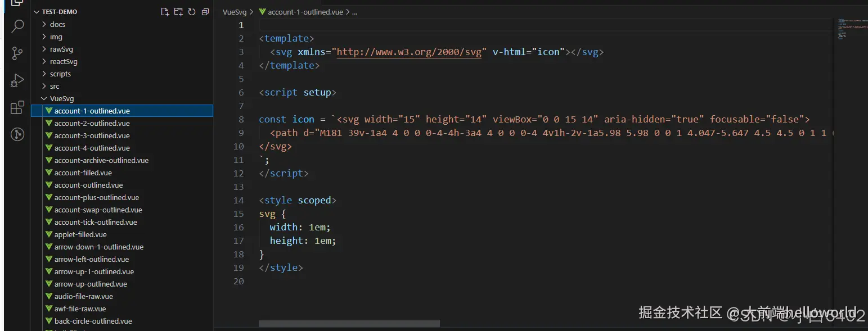
Task: Click the editor horizontal scrollbar
Action: (x=349, y=324)
